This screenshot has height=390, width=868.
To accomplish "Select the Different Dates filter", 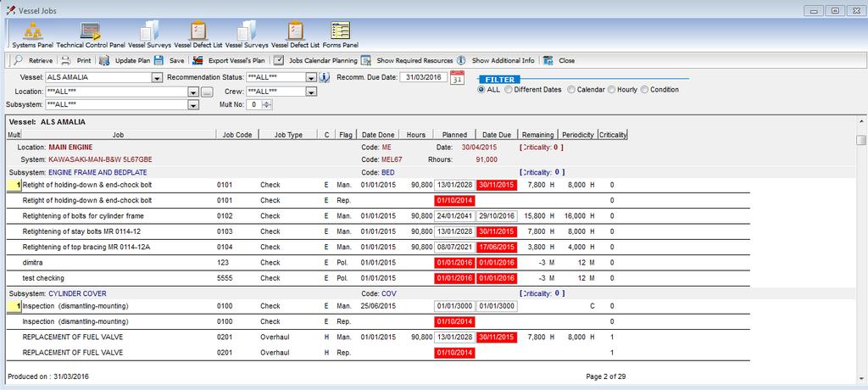I will (509, 89).
